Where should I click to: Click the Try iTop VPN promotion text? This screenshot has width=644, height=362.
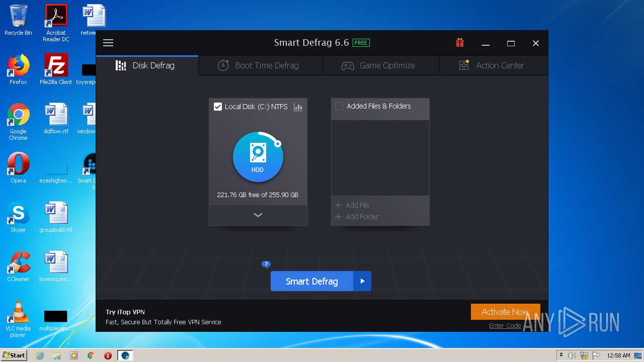pyautogui.click(x=125, y=312)
